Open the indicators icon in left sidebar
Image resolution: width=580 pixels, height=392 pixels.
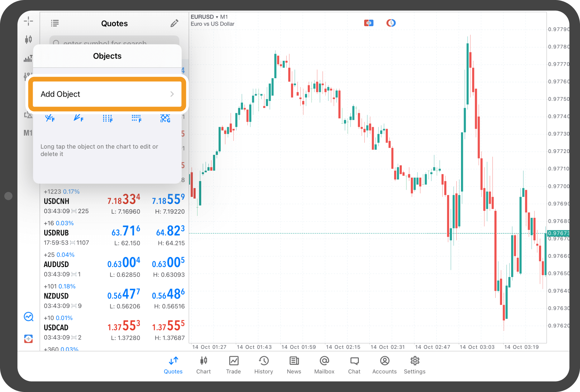tap(28, 59)
